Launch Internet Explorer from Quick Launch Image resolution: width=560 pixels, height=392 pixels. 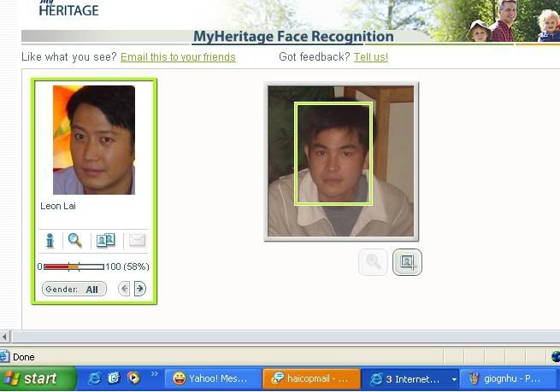(94, 378)
